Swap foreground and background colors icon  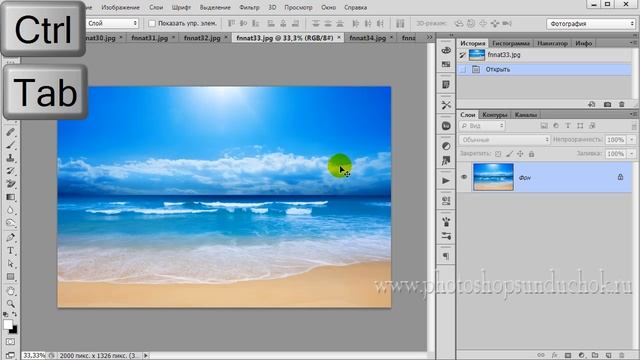coord(14,315)
